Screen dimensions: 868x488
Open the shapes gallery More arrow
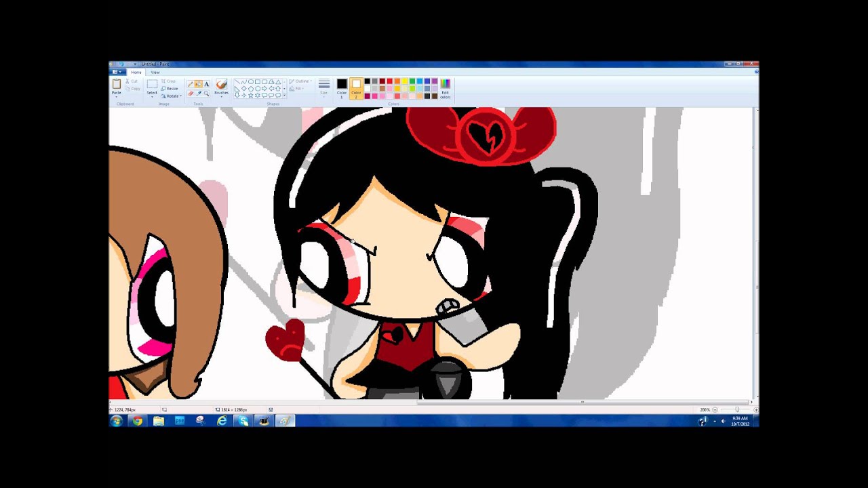[284, 95]
